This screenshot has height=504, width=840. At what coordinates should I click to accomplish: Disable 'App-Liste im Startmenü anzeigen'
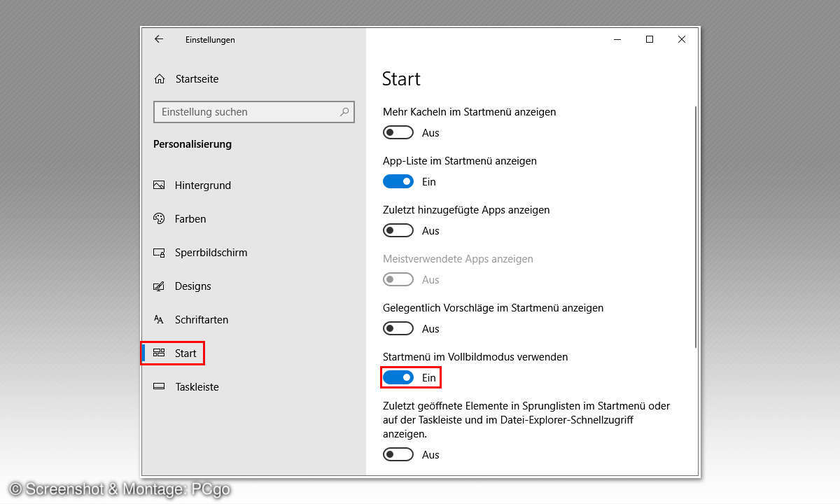pos(398,182)
